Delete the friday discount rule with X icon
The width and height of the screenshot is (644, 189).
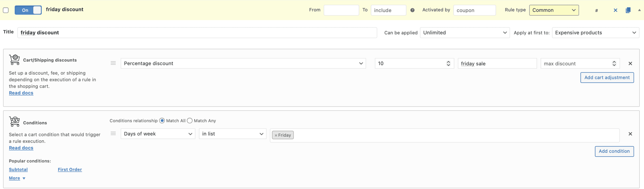coord(615,10)
